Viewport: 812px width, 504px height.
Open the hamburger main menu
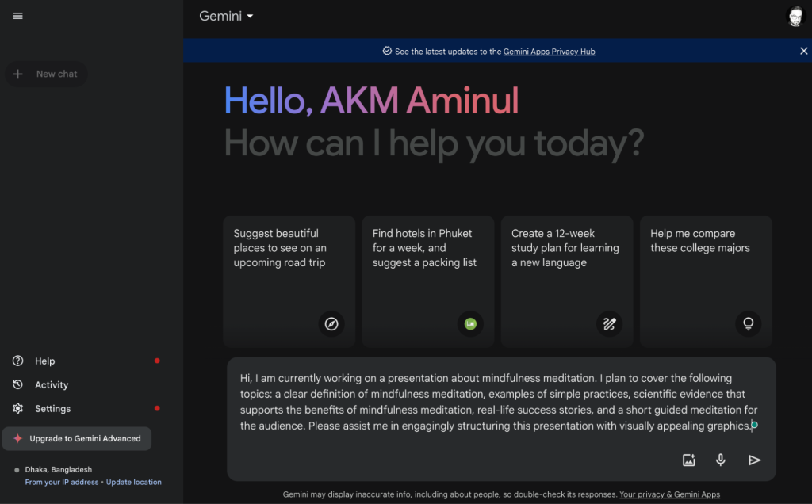coord(17,16)
